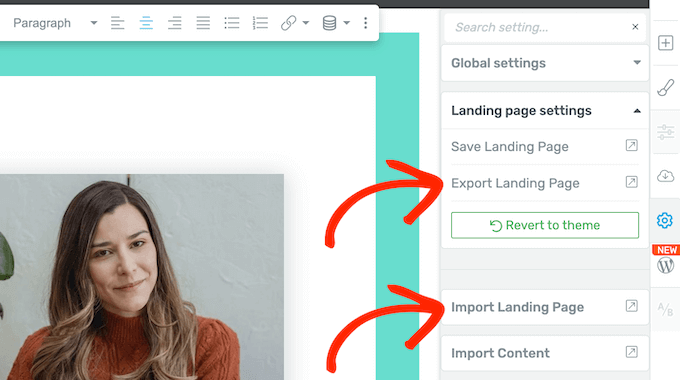Clear the settings search with X
Screen dimensions: 680x380
(635, 27)
